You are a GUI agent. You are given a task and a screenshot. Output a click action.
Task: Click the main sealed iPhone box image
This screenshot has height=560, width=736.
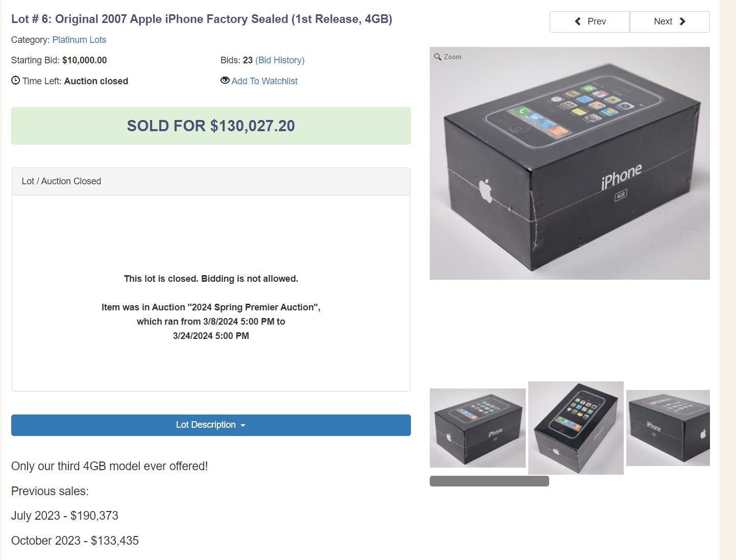(570, 163)
